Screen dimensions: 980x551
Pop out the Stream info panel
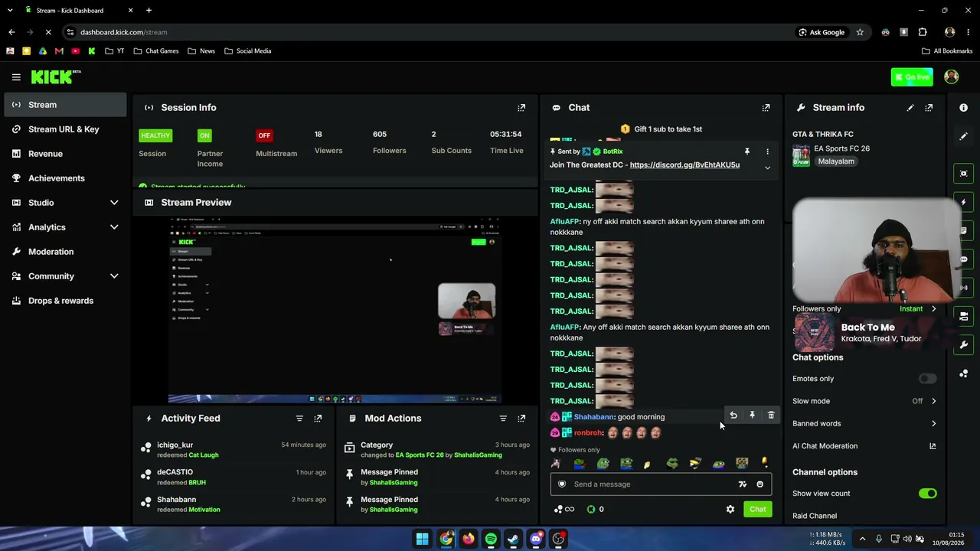pyautogui.click(x=929, y=108)
